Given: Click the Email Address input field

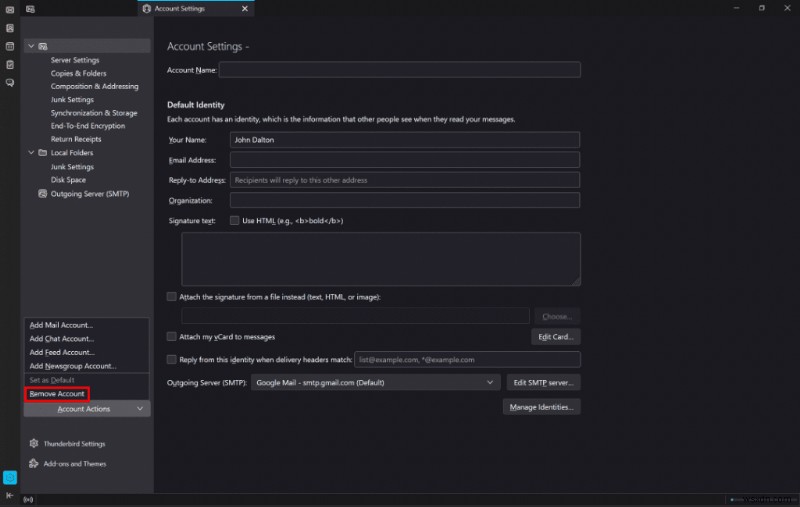Looking at the screenshot, I should pyautogui.click(x=405, y=160).
